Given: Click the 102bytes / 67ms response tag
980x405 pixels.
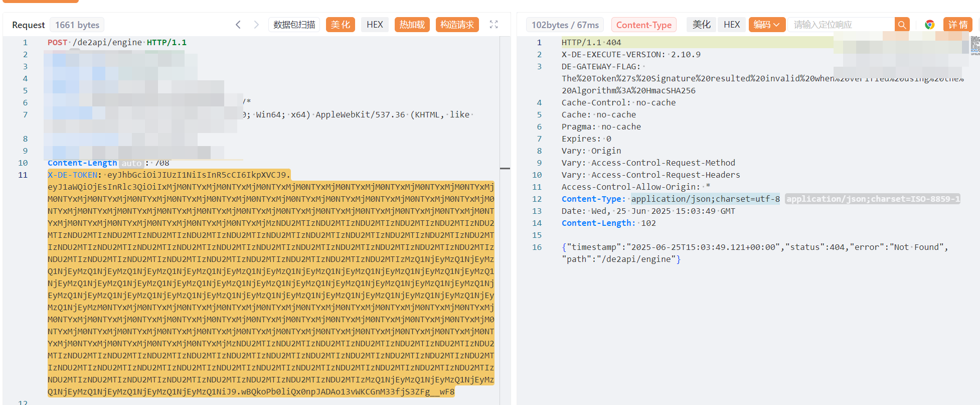Looking at the screenshot, I should click(x=565, y=25).
